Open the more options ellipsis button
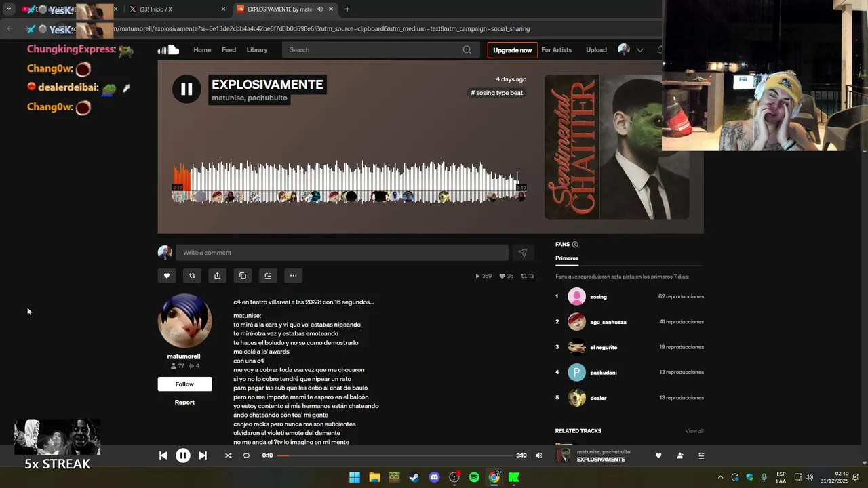 pyautogui.click(x=293, y=276)
